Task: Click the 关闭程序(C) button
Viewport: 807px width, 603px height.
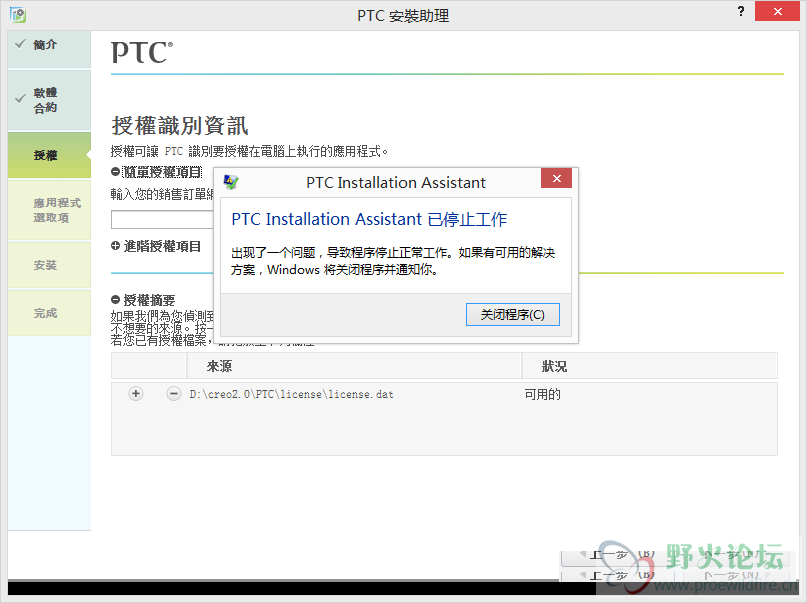Action: pyautogui.click(x=513, y=314)
